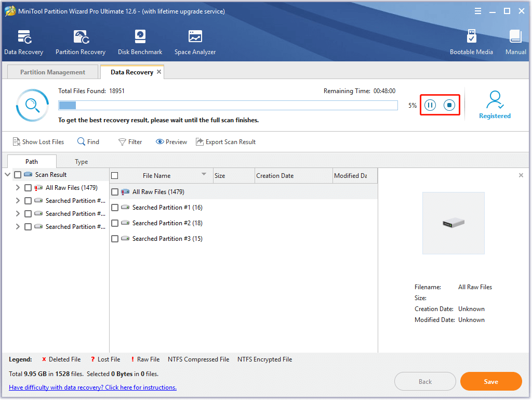Click Show Lost Files
The width and height of the screenshot is (532, 400).
(x=38, y=142)
